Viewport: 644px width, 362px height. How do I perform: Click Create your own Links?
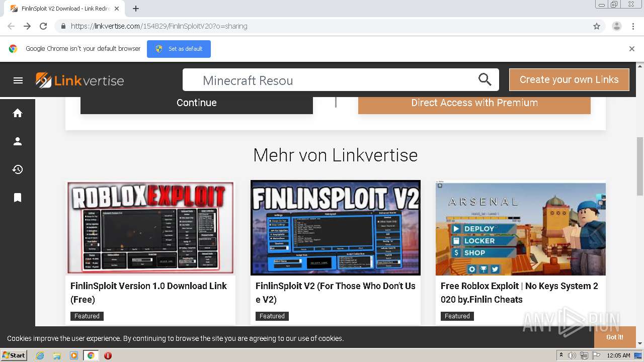pyautogui.click(x=569, y=79)
